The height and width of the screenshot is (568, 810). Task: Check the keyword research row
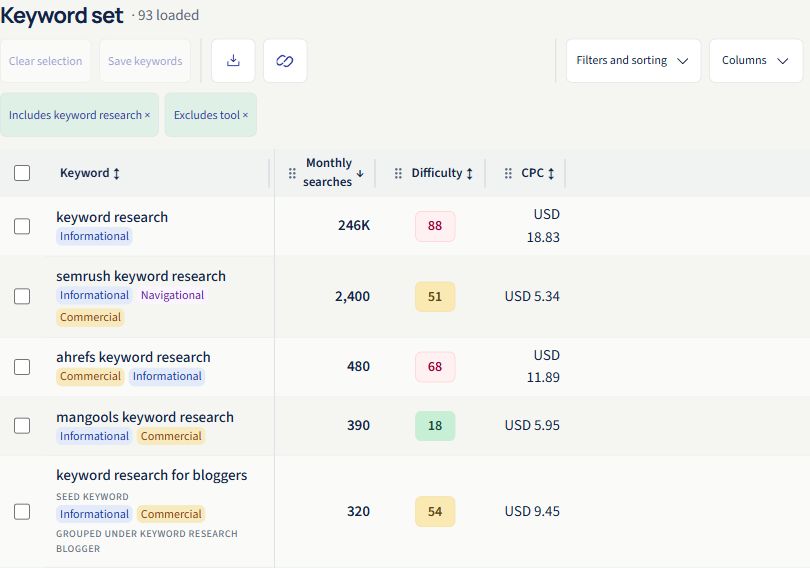[x=22, y=226]
